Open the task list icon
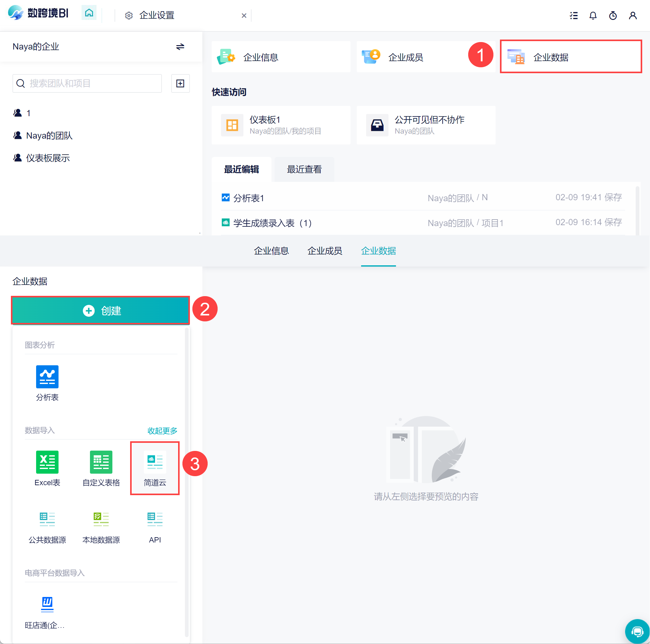This screenshot has height=644, width=650. click(574, 16)
